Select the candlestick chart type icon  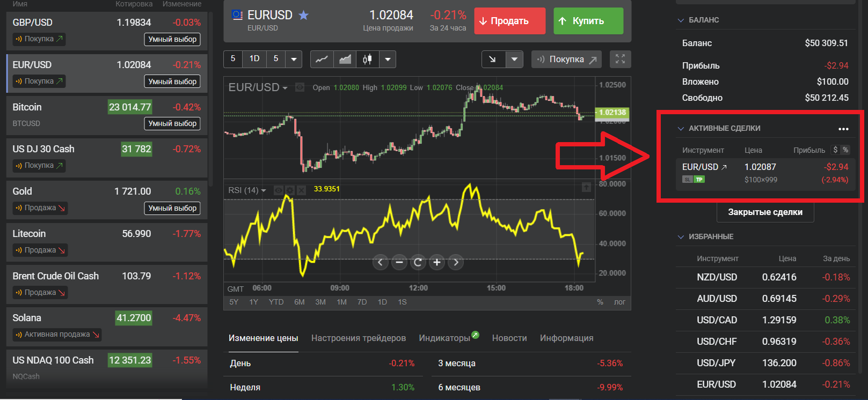[367, 59]
